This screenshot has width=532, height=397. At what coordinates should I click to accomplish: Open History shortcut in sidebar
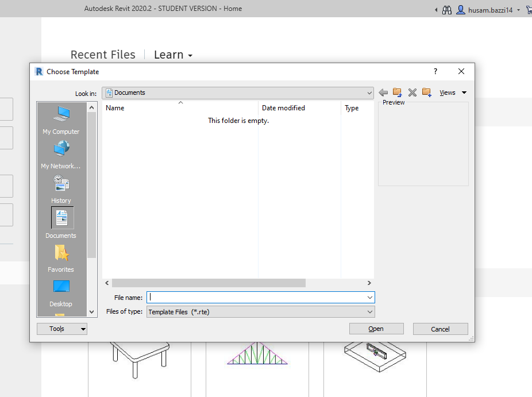(x=61, y=190)
